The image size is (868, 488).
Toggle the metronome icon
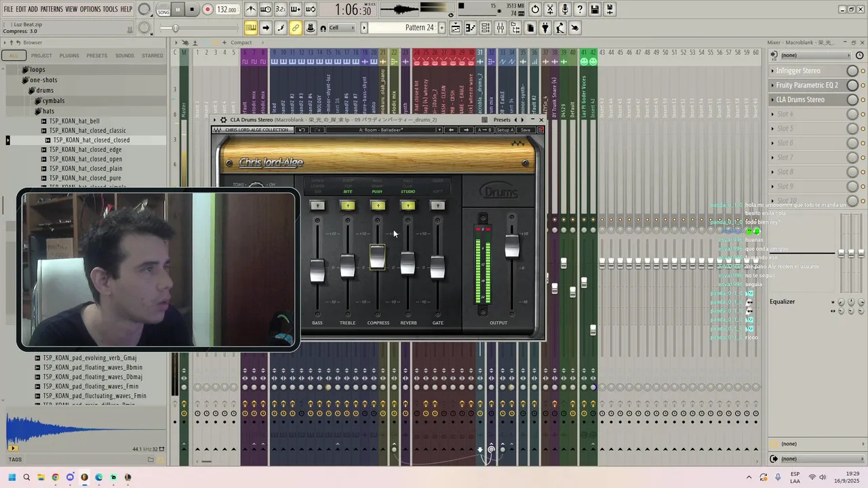click(x=251, y=9)
